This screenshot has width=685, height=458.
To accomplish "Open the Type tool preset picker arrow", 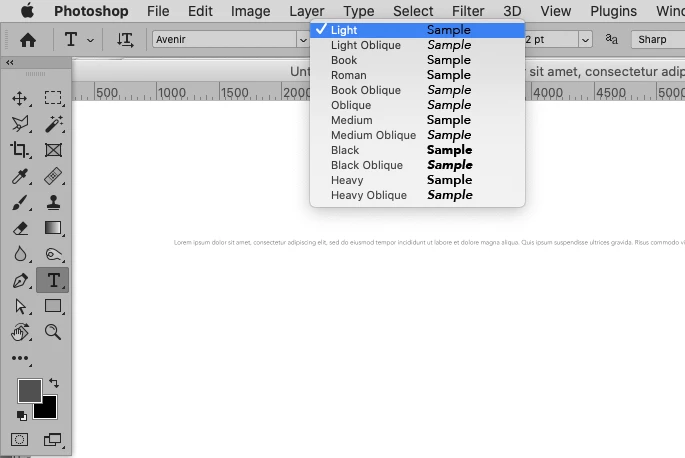I will pyautogui.click(x=90, y=40).
